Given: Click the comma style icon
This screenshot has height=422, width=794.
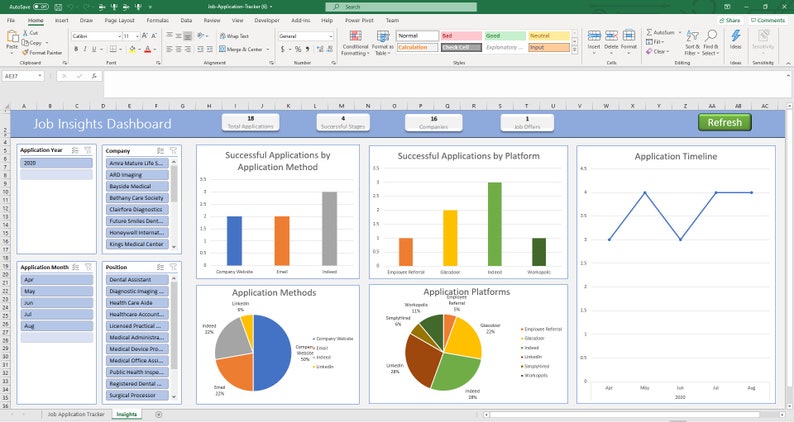Looking at the screenshot, I should pos(307,49).
